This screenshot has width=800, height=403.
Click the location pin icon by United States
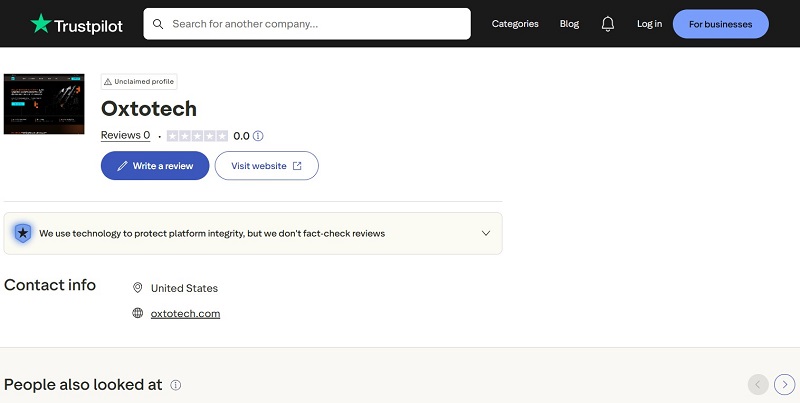click(138, 288)
